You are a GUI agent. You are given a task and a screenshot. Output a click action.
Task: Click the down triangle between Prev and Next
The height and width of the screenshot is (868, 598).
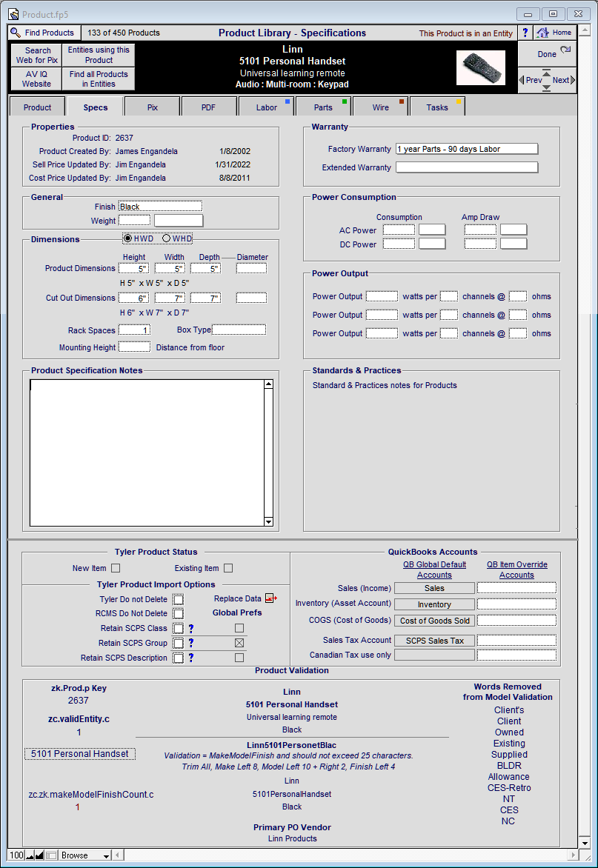[x=547, y=88]
